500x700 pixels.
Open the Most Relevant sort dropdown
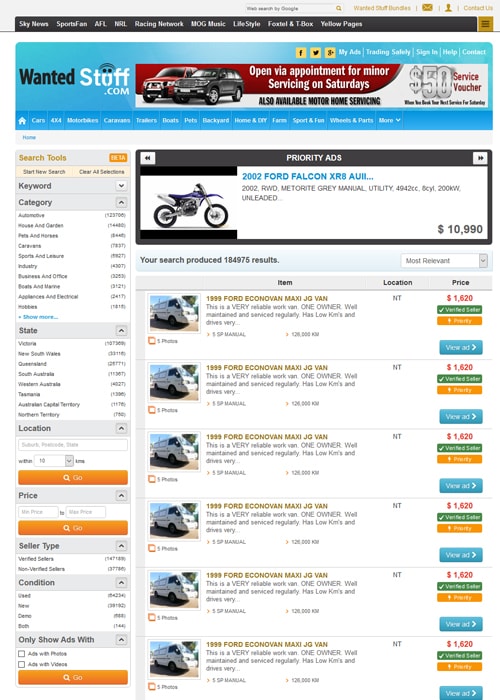(x=444, y=261)
